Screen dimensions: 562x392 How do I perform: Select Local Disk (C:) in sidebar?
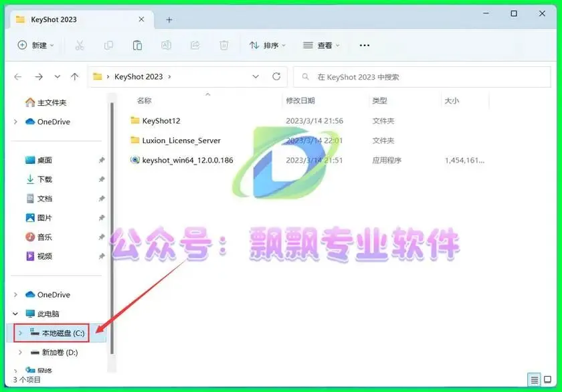coord(58,333)
